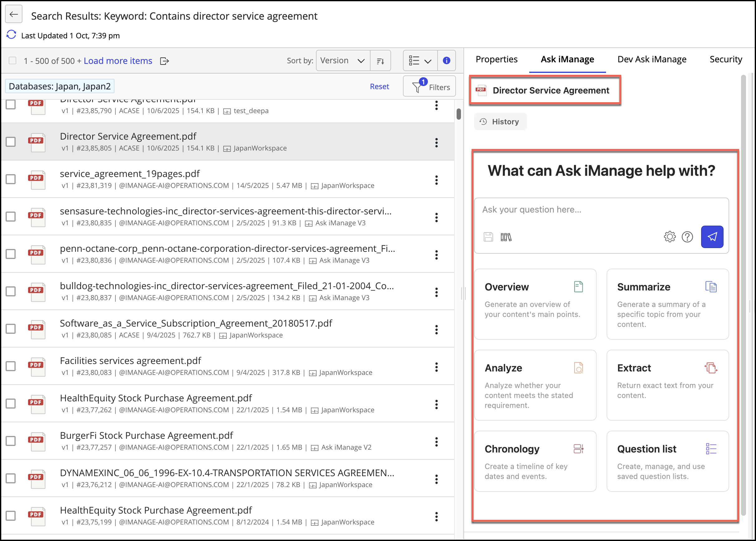
Task: Open kebab menu for service_agreement_19pages.pdf
Action: (436, 180)
